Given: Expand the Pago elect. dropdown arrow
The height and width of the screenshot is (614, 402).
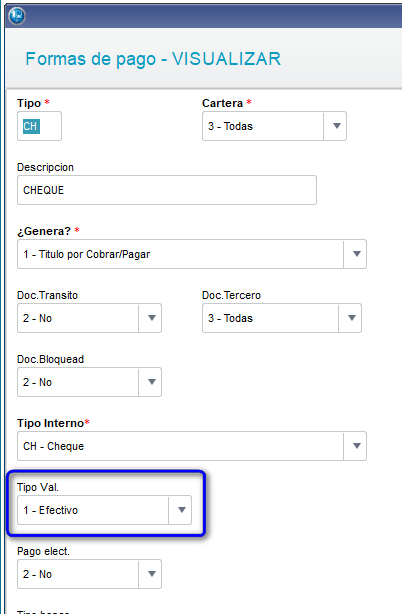Looking at the screenshot, I should tap(151, 574).
